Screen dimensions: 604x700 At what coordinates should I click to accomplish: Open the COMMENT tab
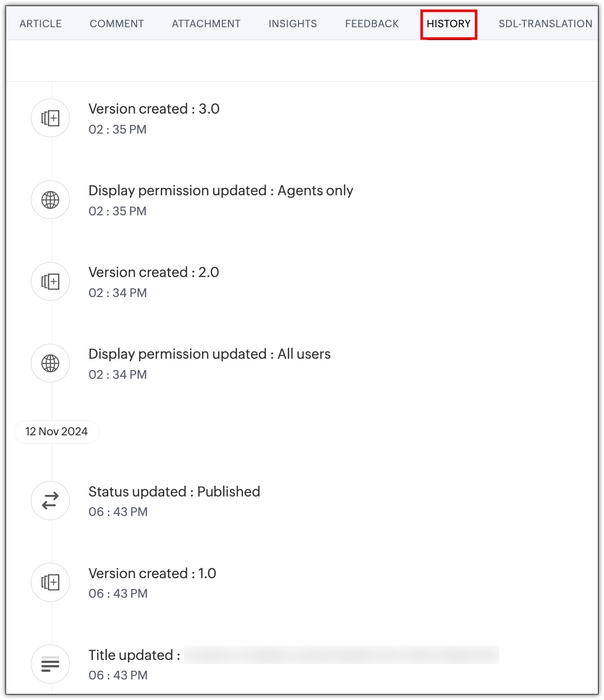pos(117,24)
